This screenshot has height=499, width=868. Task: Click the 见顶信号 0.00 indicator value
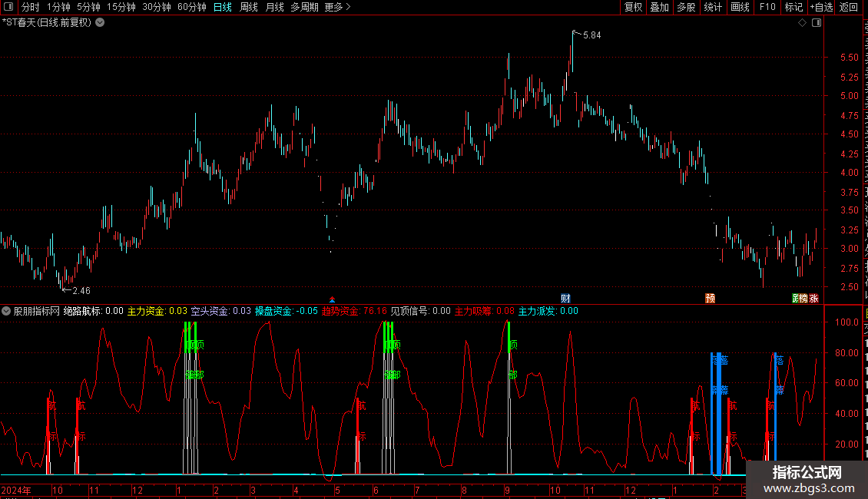(421, 311)
